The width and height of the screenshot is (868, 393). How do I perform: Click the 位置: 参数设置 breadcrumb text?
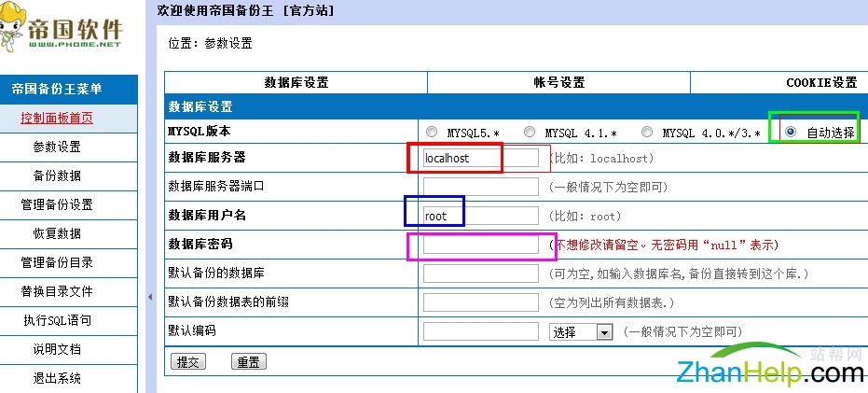(x=211, y=43)
